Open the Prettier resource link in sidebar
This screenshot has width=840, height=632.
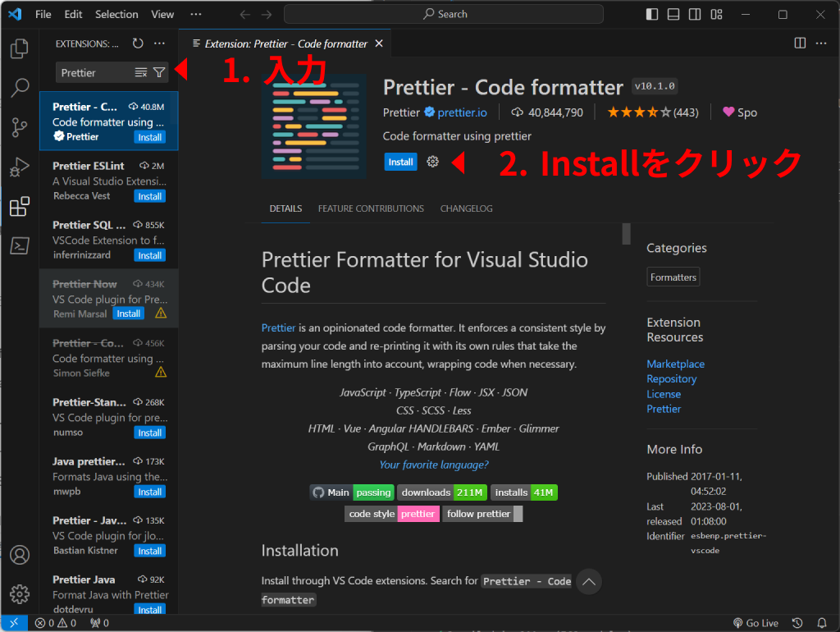pyautogui.click(x=664, y=409)
